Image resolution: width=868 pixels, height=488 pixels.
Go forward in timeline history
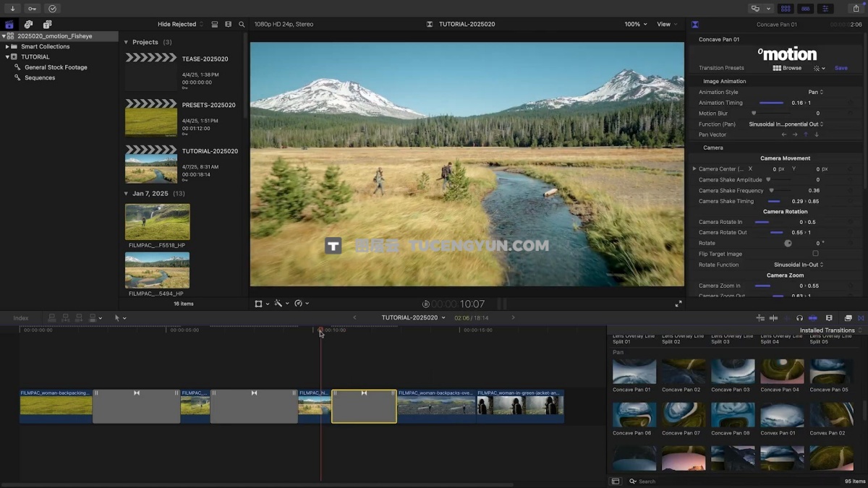(514, 318)
